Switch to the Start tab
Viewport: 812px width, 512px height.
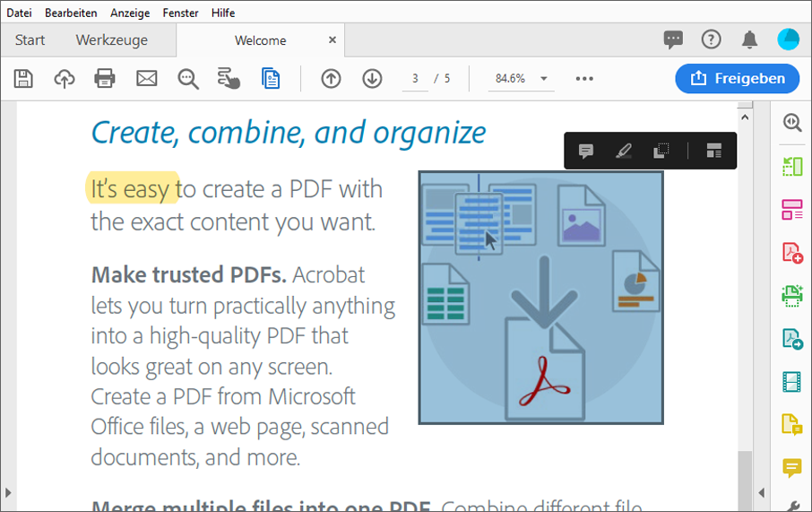pyautogui.click(x=30, y=40)
